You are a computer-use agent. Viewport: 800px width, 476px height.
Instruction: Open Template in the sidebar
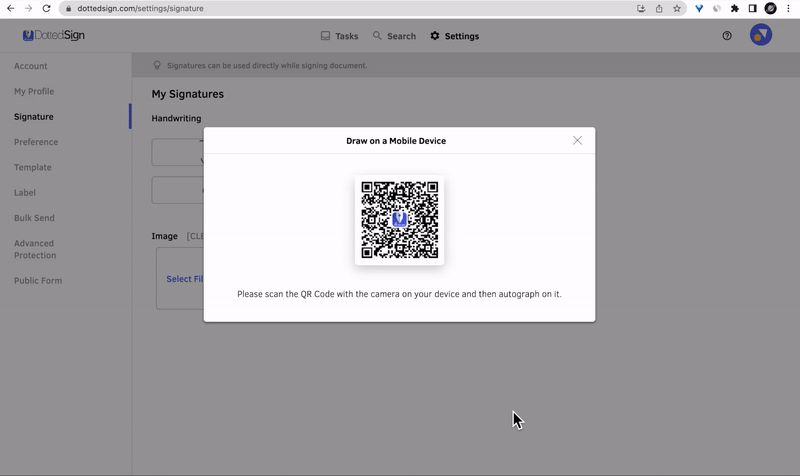[33, 167]
